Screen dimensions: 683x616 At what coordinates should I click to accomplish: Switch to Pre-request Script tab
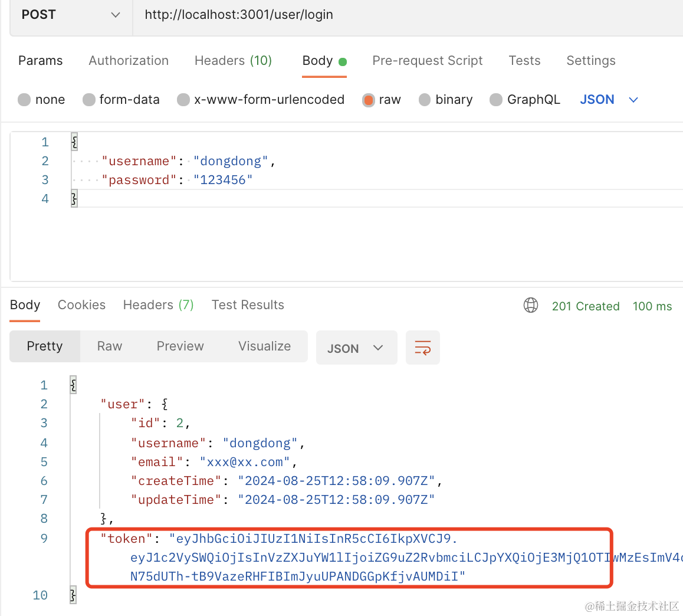click(427, 61)
